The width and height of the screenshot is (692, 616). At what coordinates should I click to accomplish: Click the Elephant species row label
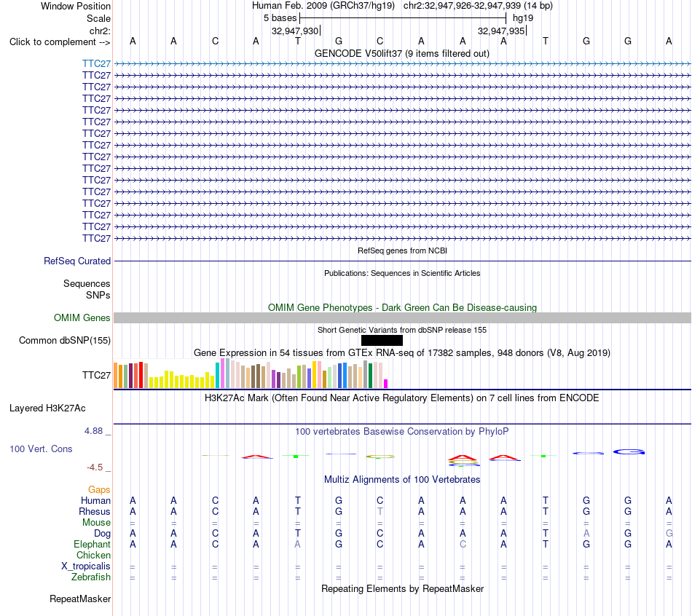(92, 544)
